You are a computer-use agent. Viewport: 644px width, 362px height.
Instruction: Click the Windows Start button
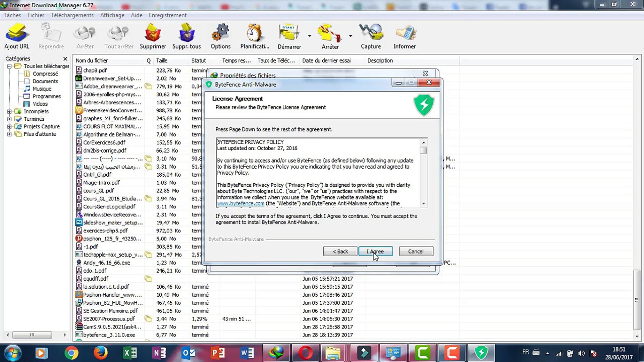click(x=12, y=353)
